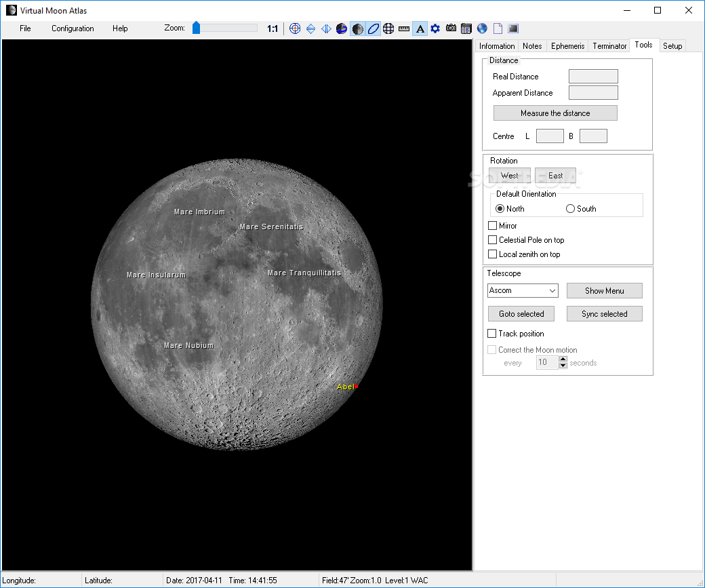Click the rotating moon globe toolbar icon
This screenshot has width=705, height=588.
[x=342, y=28]
